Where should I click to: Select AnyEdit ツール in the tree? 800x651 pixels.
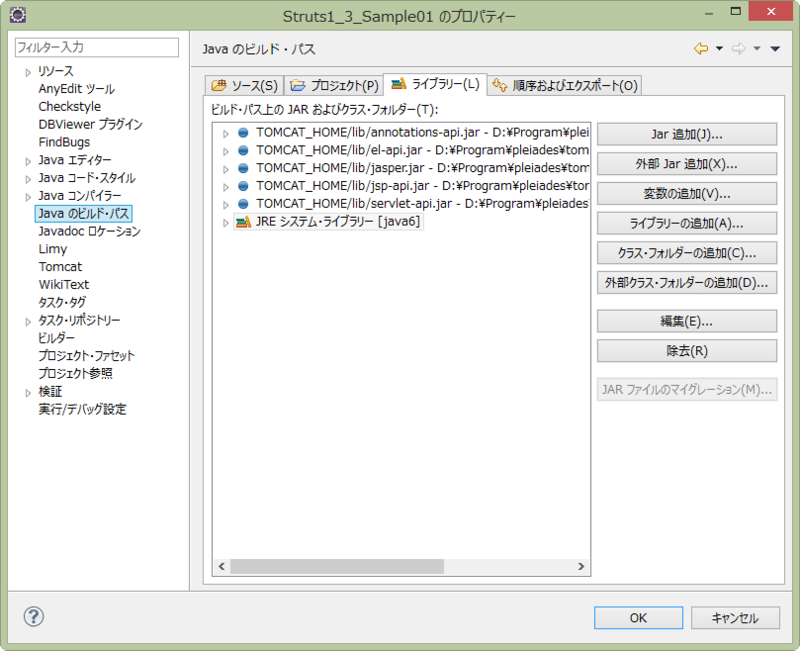pyautogui.click(x=77, y=89)
